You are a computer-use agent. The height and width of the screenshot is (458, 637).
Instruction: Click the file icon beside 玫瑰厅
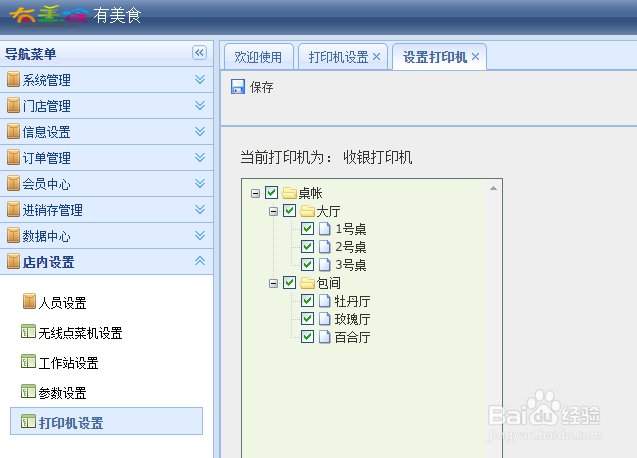pyautogui.click(x=324, y=319)
